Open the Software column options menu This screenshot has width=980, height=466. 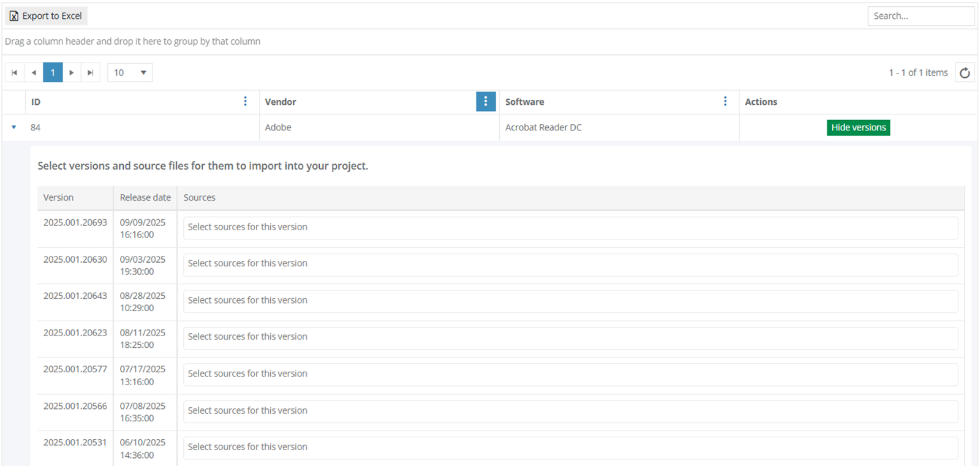[725, 102]
